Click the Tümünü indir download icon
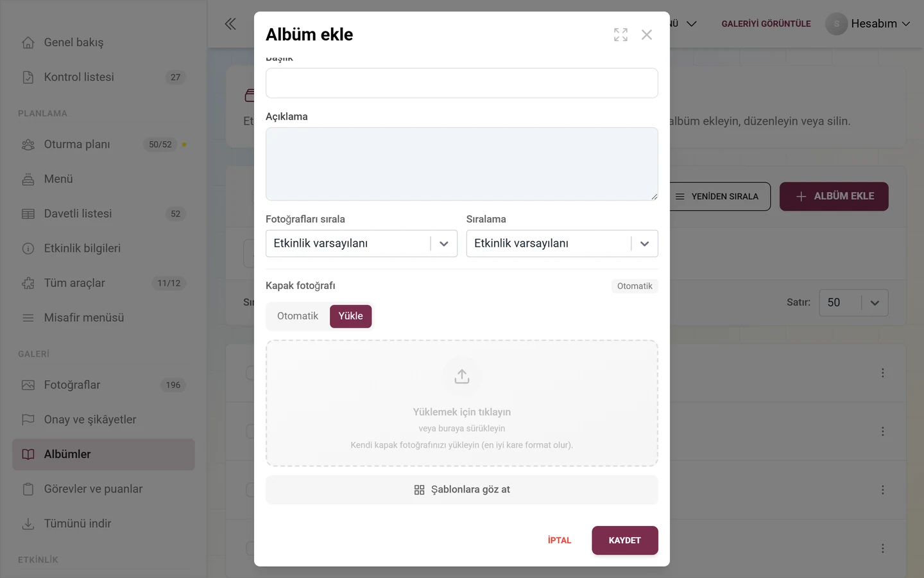Viewport: 924px width, 578px height. pyautogui.click(x=28, y=523)
